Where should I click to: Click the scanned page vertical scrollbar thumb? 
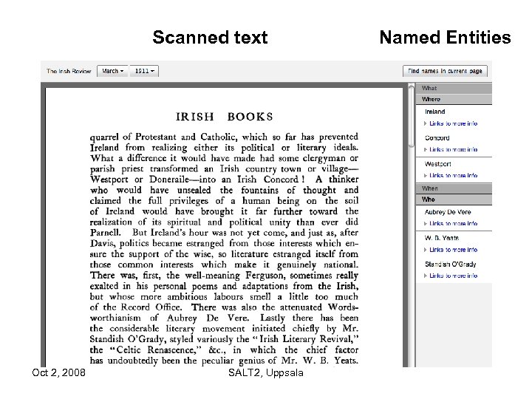click(411, 117)
